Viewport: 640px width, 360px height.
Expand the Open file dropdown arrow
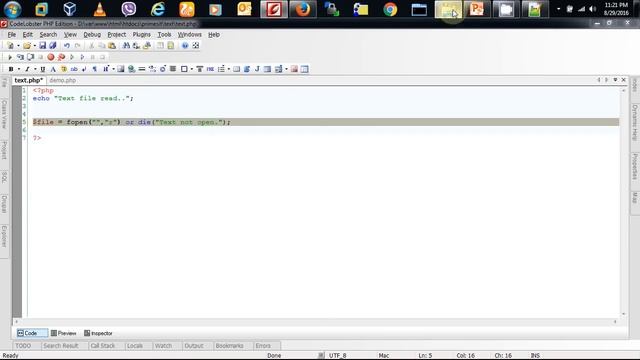coord(35,46)
